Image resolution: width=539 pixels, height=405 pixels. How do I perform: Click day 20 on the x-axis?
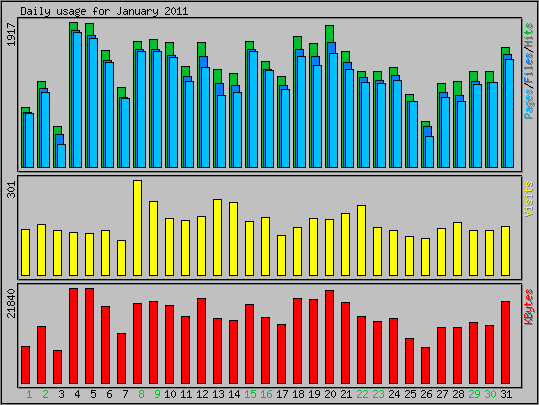pyautogui.click(x=330, y=394)
